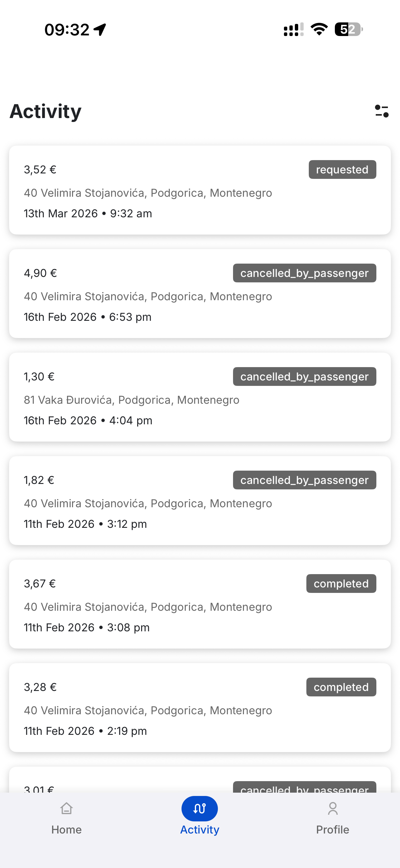Tap the requested status badge
The image size is (400, 868).
click(342, 169)
